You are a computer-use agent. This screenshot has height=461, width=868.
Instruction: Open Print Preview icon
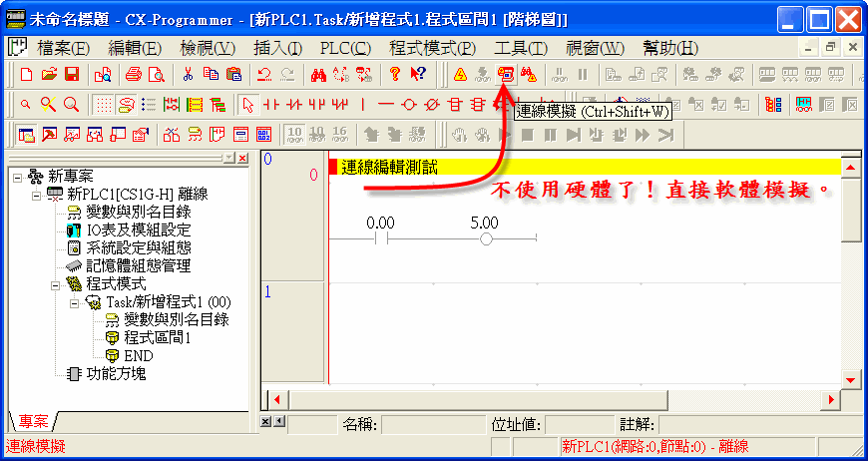click(x=156, y=74)
